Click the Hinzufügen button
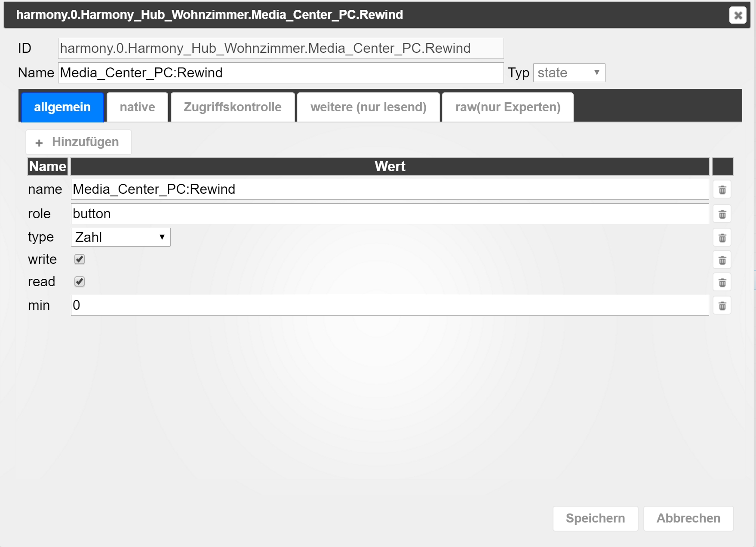 [x=79, y=142]
